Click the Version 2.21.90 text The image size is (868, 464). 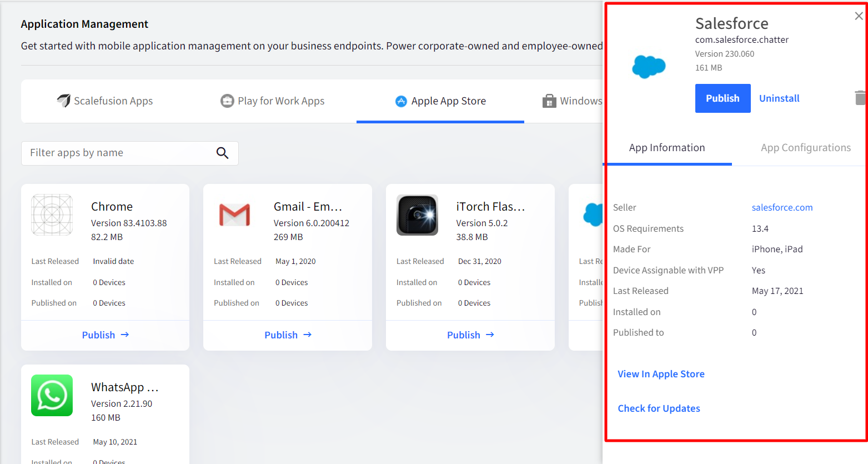coord(122,403)
